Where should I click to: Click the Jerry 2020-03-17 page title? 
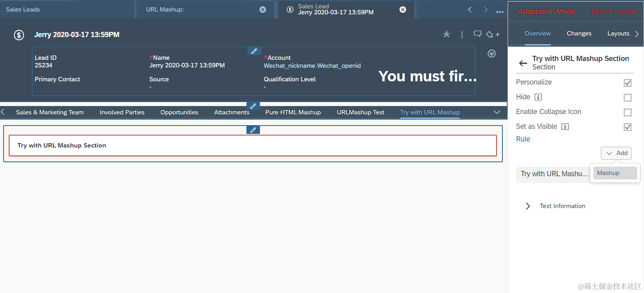77,35
